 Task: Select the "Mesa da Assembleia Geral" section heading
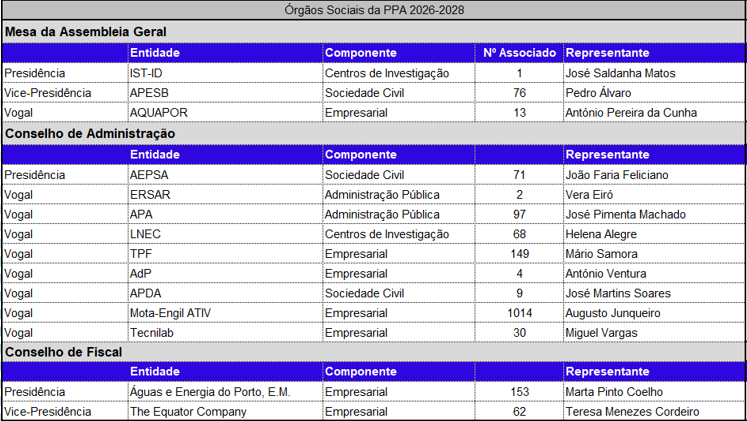[x=86, y=32]
